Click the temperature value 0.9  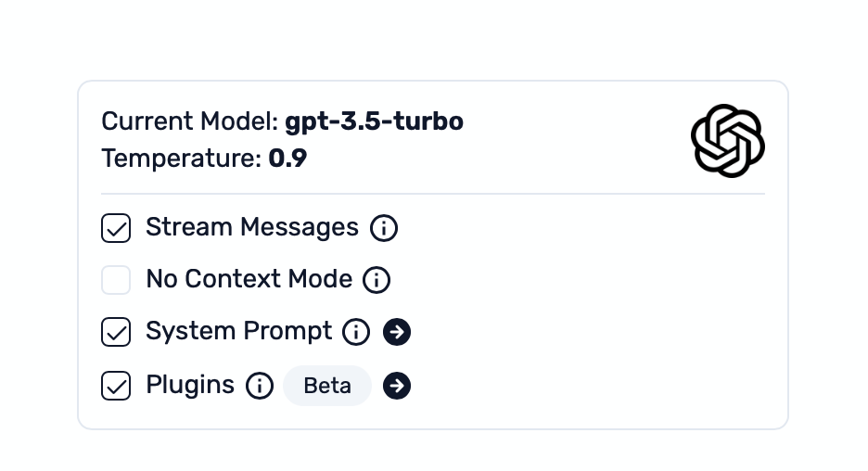tap(287, 159)
